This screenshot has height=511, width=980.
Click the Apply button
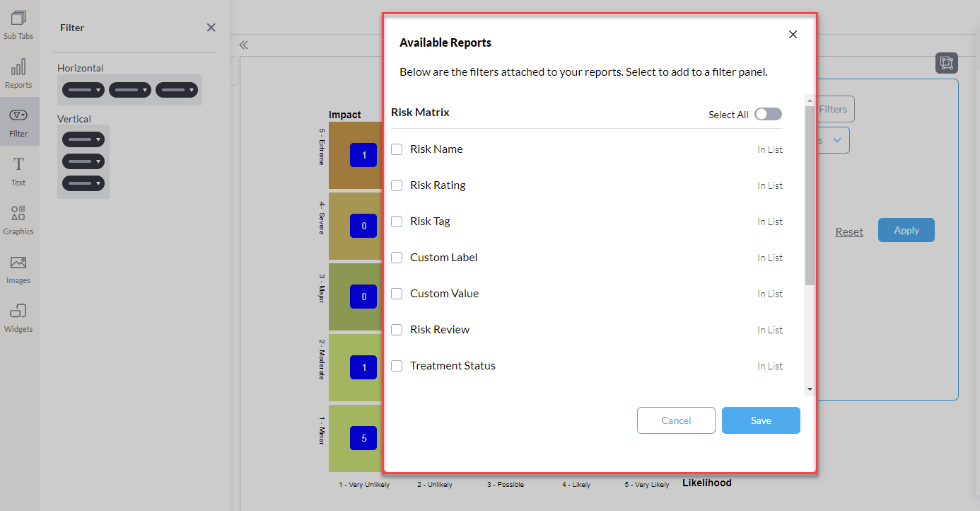coord(906,230)
